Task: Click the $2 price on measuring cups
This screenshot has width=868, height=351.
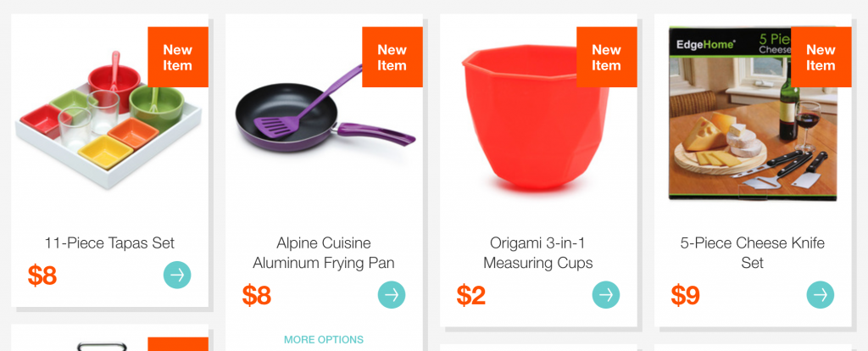Action: pos(471,295)
